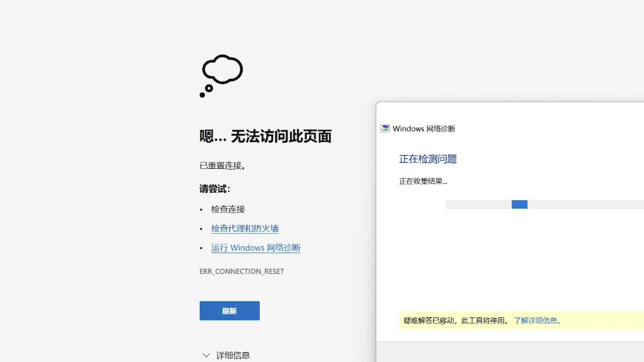Click the 已重置连接 message text
Image resolution: width=644 pixels, height=362 pixels.
tap(223, 165)
